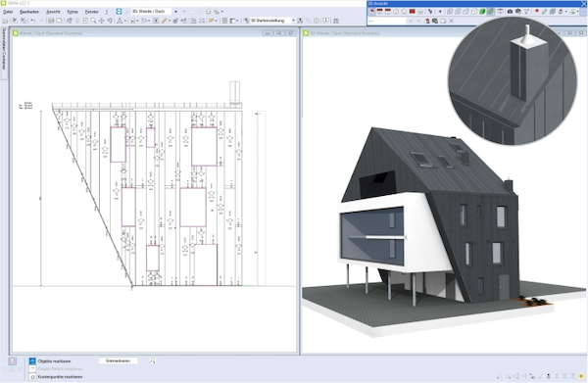Click the house icon in the top toolbar row
Viewport: 588px width, 383px height.
[x=208, y=11]
